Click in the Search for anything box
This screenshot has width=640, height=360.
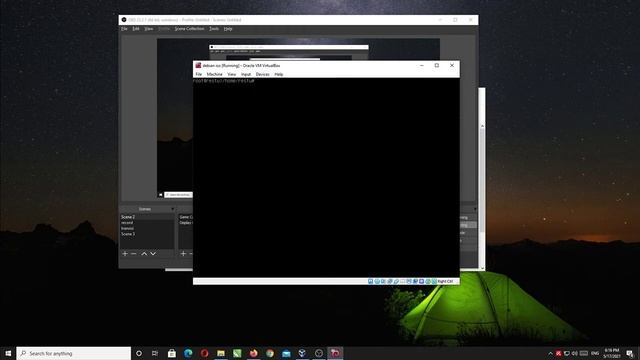coord(73,353)
